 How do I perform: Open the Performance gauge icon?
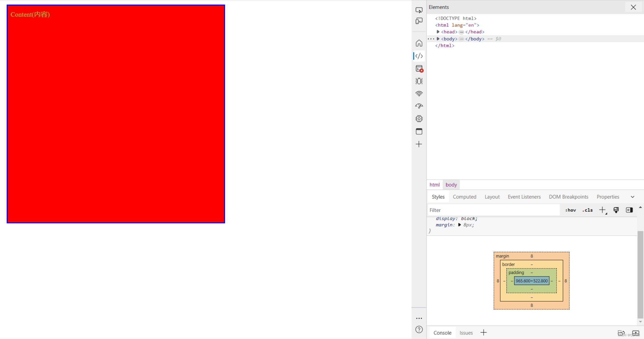(x=419, y=106)
